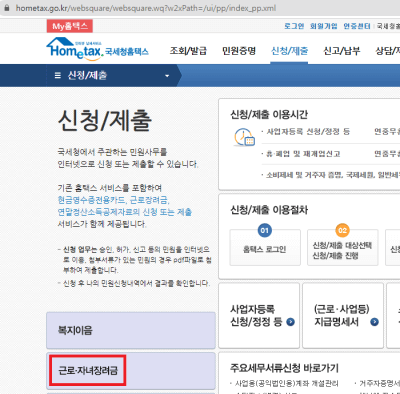
Task: Open 사업자등록 신청/정정 등 card
Action: pyautogui.click(x=259, y=315)
